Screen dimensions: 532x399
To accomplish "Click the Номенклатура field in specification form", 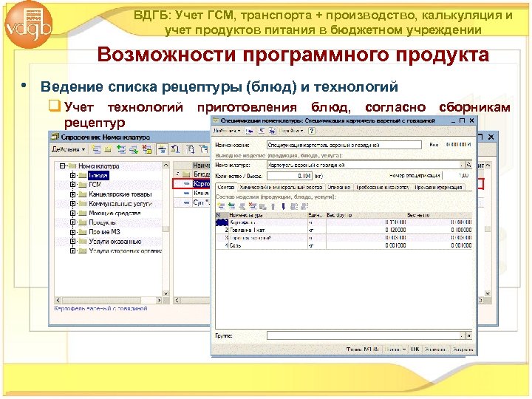I will tap(363, 166).
